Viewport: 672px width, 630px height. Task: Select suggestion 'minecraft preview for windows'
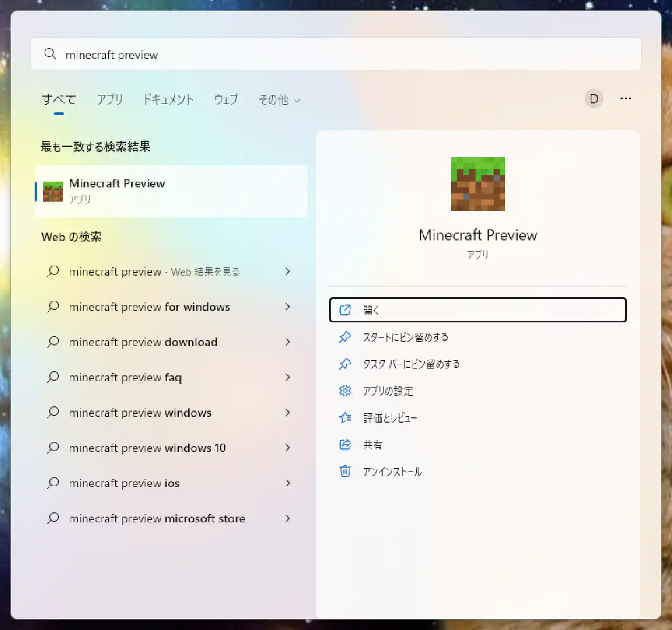pyautogui.click(x=171, y=307)
